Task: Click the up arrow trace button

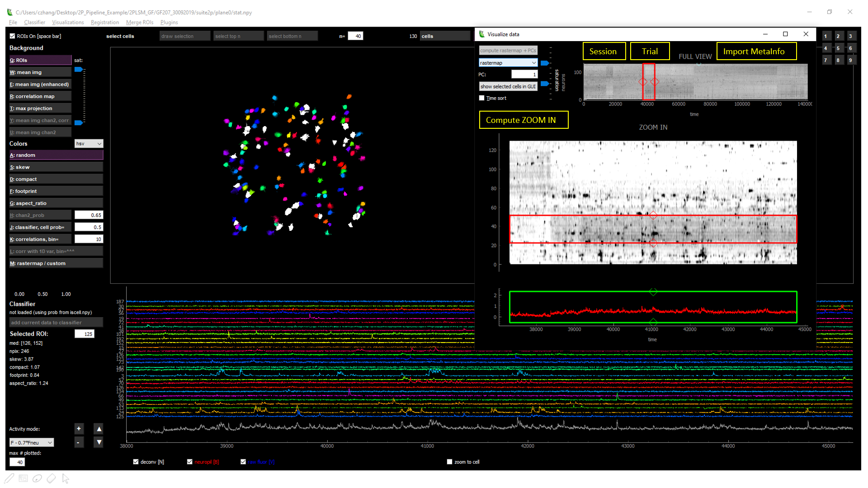Action: tap(99, 428)
